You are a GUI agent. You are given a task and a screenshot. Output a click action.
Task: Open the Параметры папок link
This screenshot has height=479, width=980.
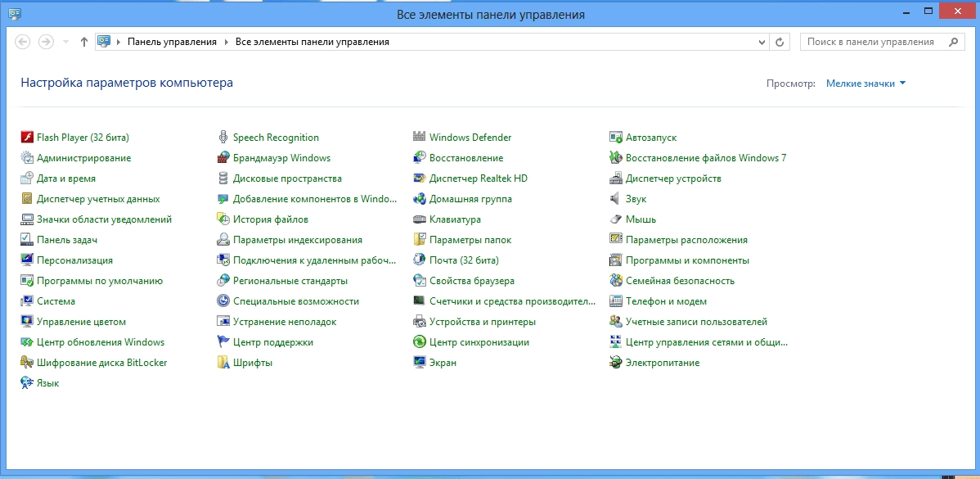[470, 240]
